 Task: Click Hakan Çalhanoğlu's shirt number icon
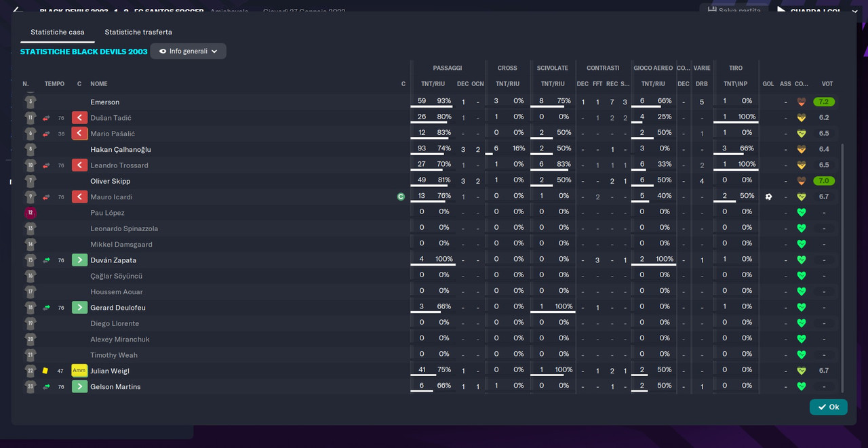coord(30,150)
